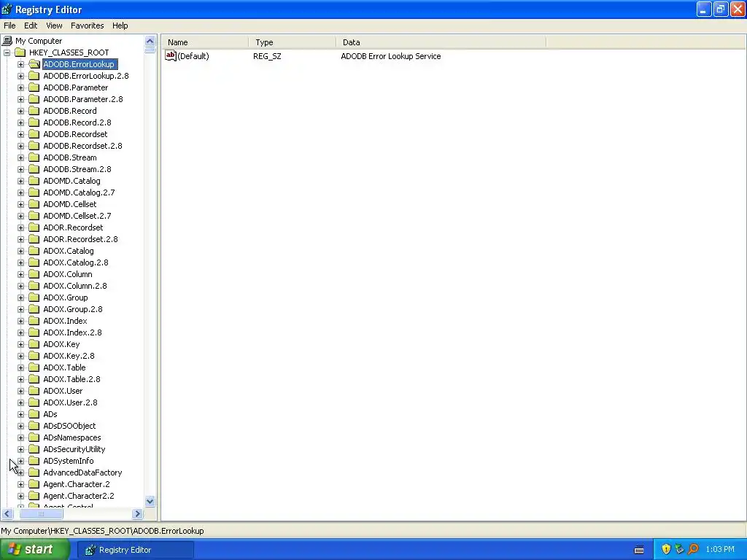Click the ADOMD.Cellset.2.7 folder icon
The image size is (747, 560).
[34, 216]
